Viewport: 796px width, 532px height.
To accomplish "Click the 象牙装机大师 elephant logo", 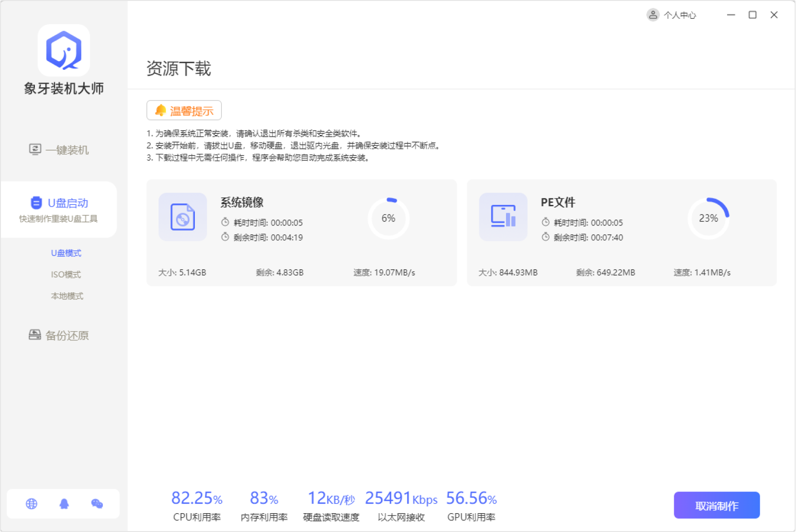I will [63, 50].
